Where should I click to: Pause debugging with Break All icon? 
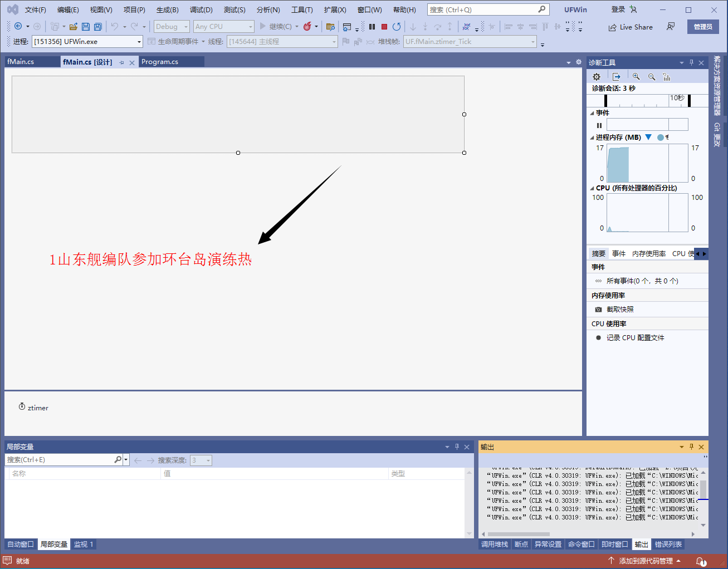372,26
